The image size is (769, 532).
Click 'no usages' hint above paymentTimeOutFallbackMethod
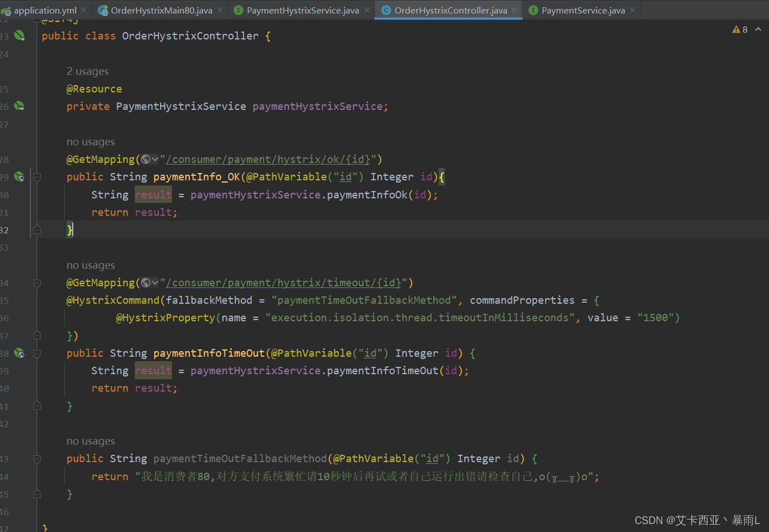pos(91,441)
